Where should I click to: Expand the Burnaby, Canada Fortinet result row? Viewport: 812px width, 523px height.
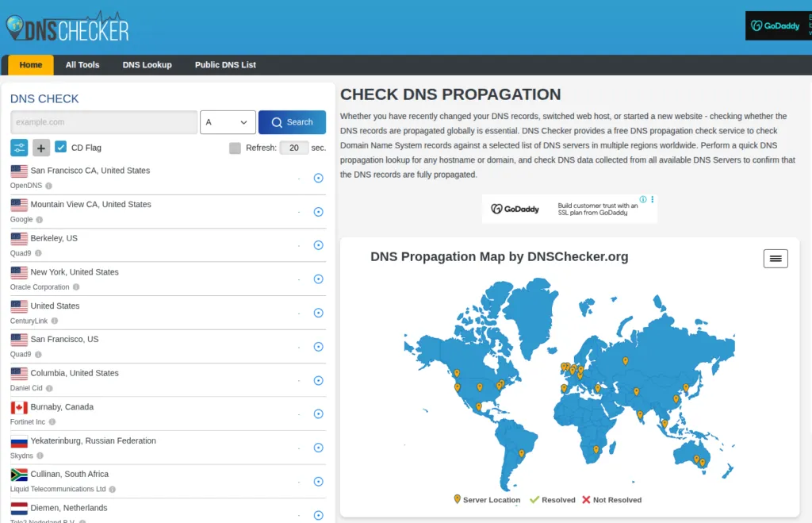tap(318, 413)
